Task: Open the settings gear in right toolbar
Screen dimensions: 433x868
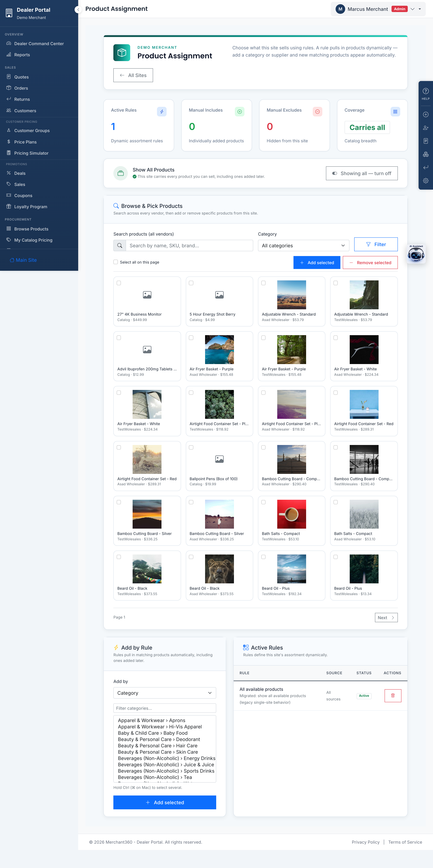Action: pos(426,181)
